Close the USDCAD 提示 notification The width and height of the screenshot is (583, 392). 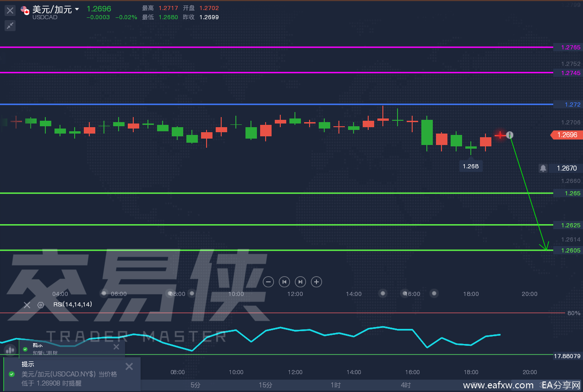click(x=129, y=366)
